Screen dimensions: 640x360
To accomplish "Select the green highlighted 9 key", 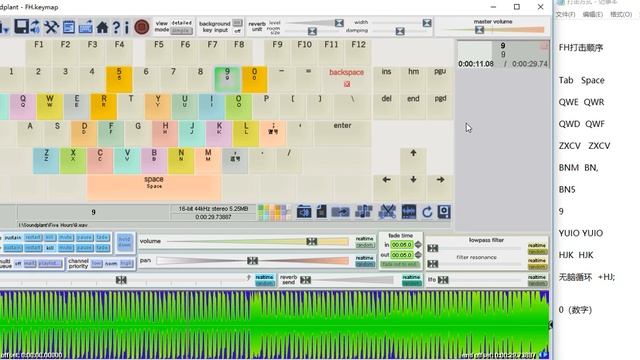I will coord(227,79).
